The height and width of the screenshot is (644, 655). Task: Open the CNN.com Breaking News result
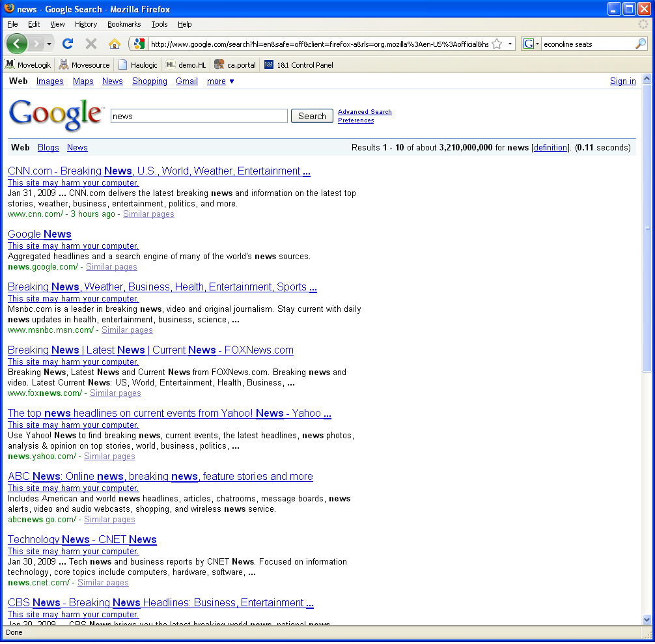159,171
